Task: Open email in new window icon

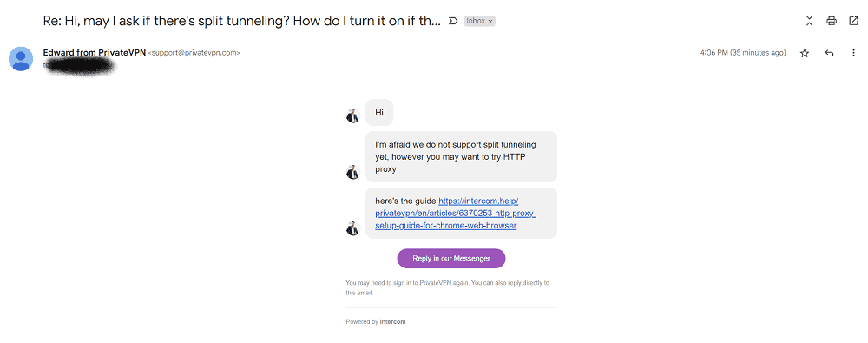Action: point(853,21)
